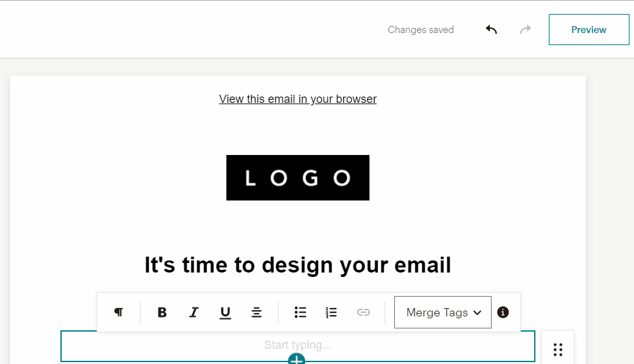Click the redo arrow
Viewport: 634px width, 364px height.
[x=525, y=29]
